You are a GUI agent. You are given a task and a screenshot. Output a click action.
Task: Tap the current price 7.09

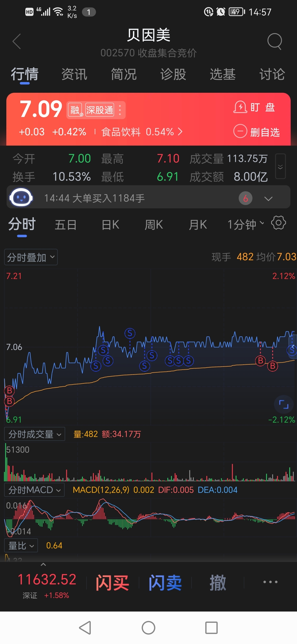tap(41, 109)
